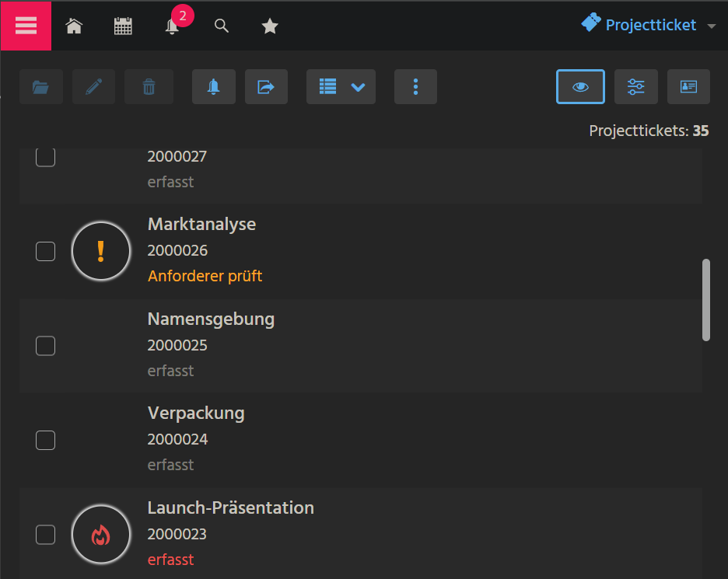Select the Namensgebung ticket checkbox
The image size is (728, 579).
[x=46, y=346]
